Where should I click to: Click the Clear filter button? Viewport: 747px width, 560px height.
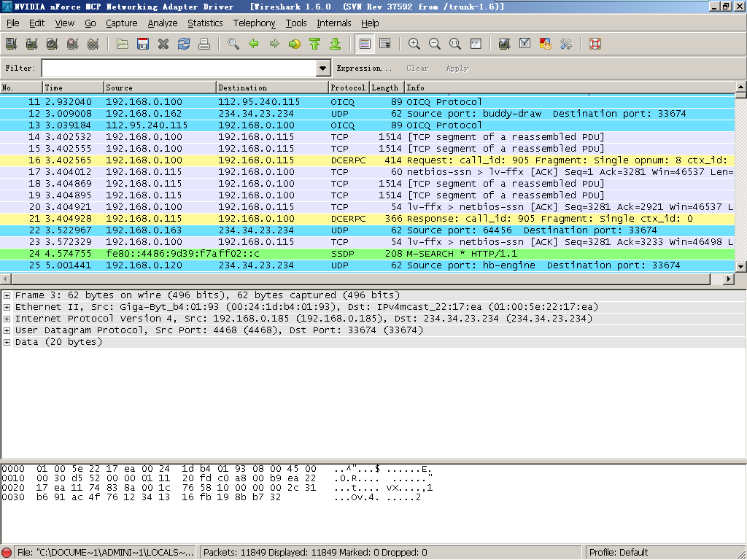[417, 68]
